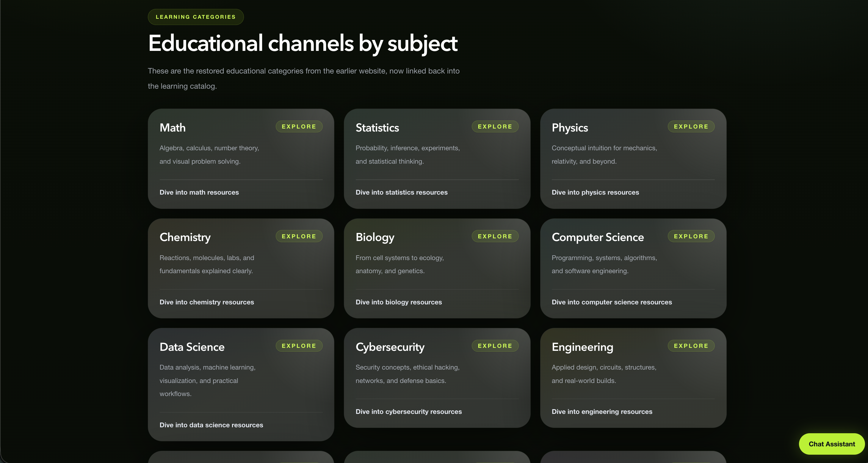Go to Dive into biology resources
868x463 pixels.
399,302
